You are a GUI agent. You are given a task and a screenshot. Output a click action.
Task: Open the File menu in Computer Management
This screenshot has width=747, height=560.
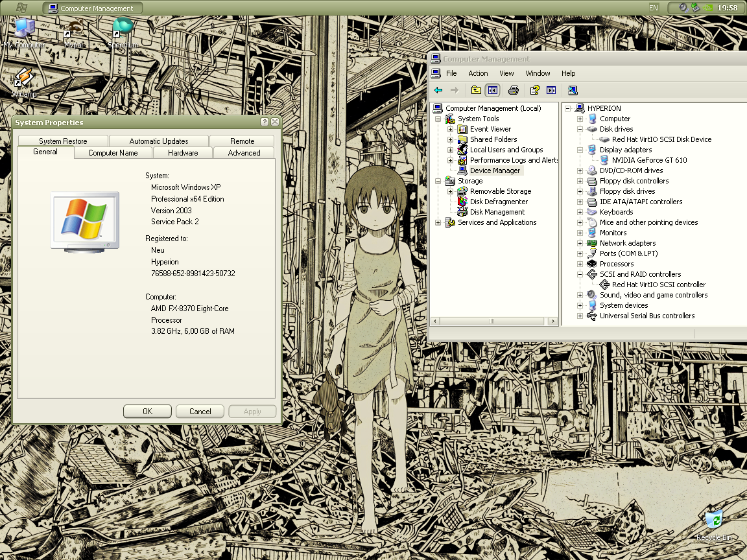(x=451, y=73)
